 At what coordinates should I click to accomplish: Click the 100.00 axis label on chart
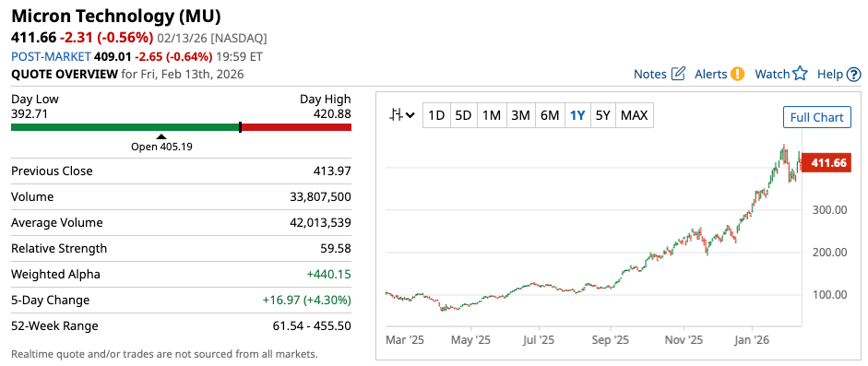829,295
